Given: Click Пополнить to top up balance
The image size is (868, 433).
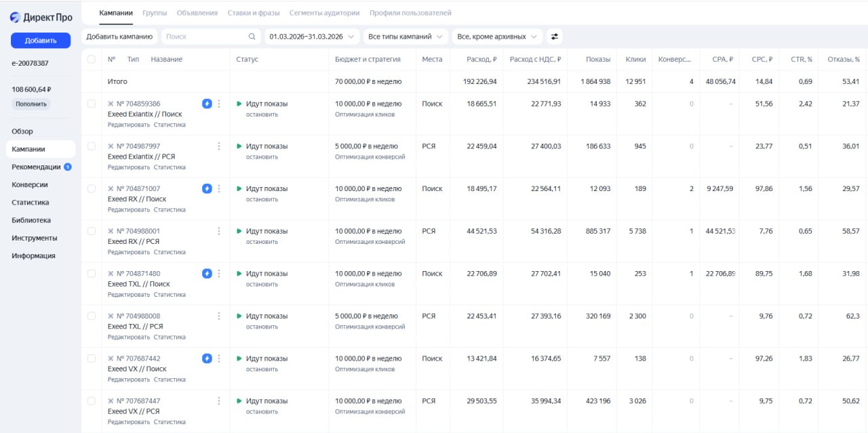Looking at the screenshot, I should pos(31,104).
